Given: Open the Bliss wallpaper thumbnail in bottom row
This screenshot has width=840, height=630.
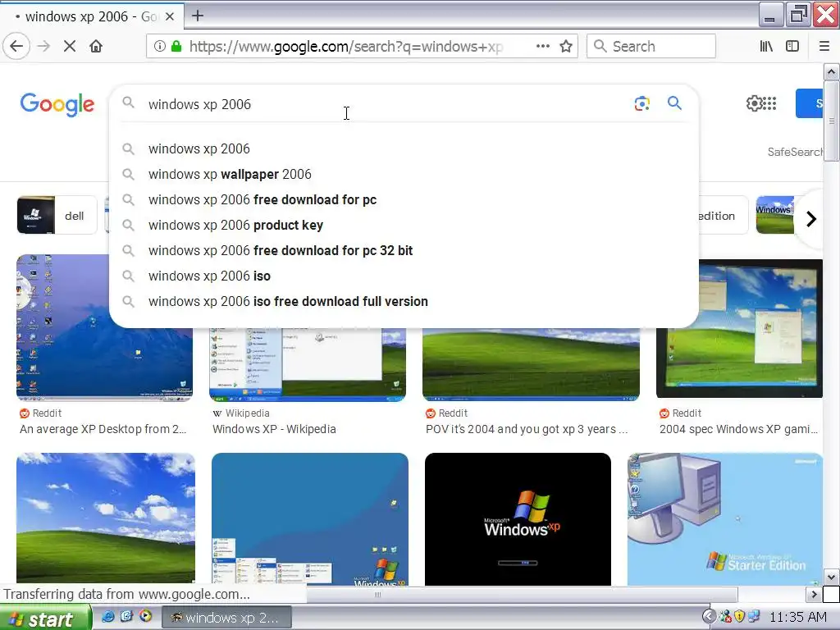Looking at the screenshot, I should [x=106, y=518].
